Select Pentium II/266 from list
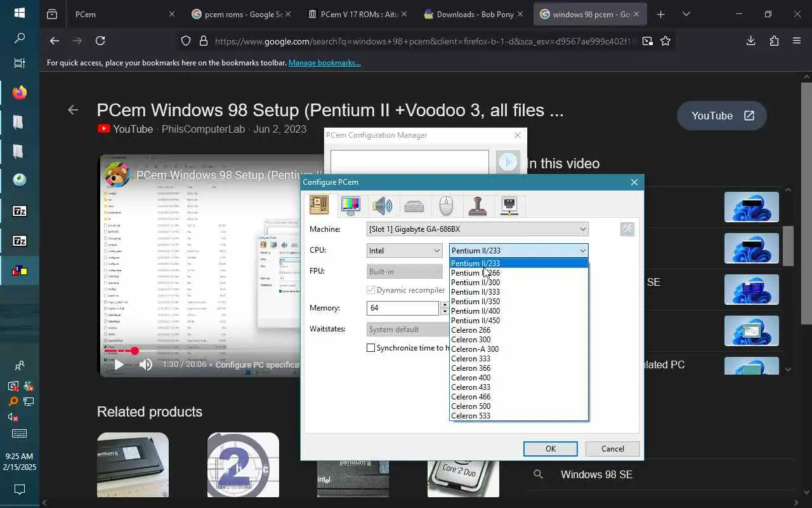 (x=519, y=273)
